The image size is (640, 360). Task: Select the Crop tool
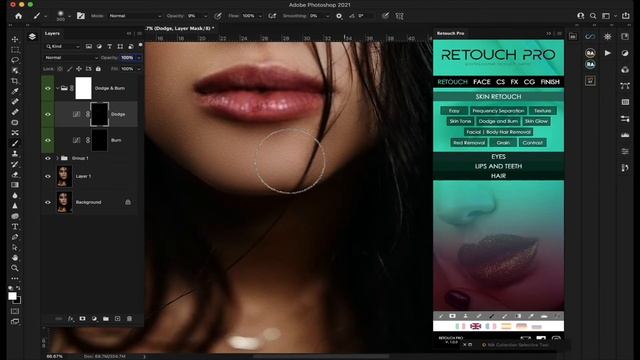[x=15, y=81]
